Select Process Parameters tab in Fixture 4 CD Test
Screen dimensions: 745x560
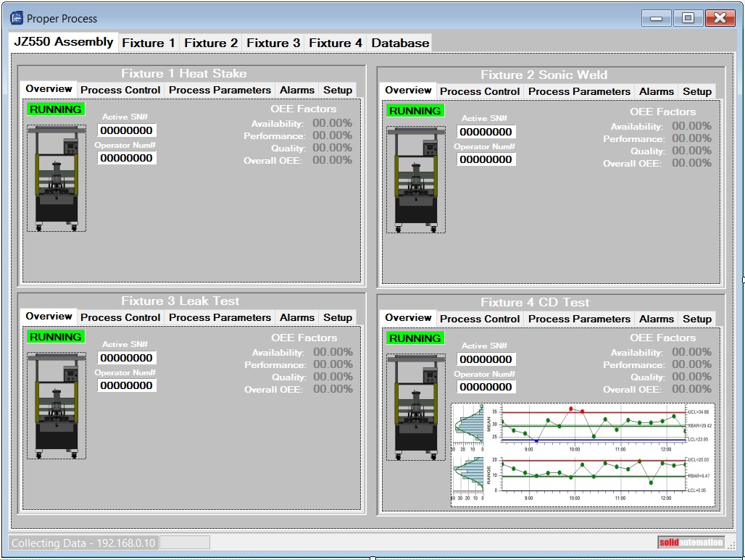[579, 319]
